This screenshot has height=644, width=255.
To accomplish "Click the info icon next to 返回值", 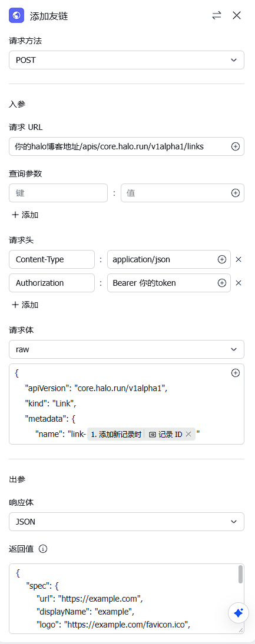I will pyautogui.click(x=43, y=549).
